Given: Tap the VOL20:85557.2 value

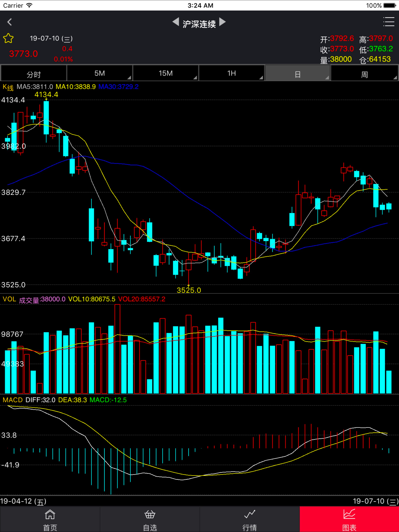Looking at the screenshot, I should point(142,299).
